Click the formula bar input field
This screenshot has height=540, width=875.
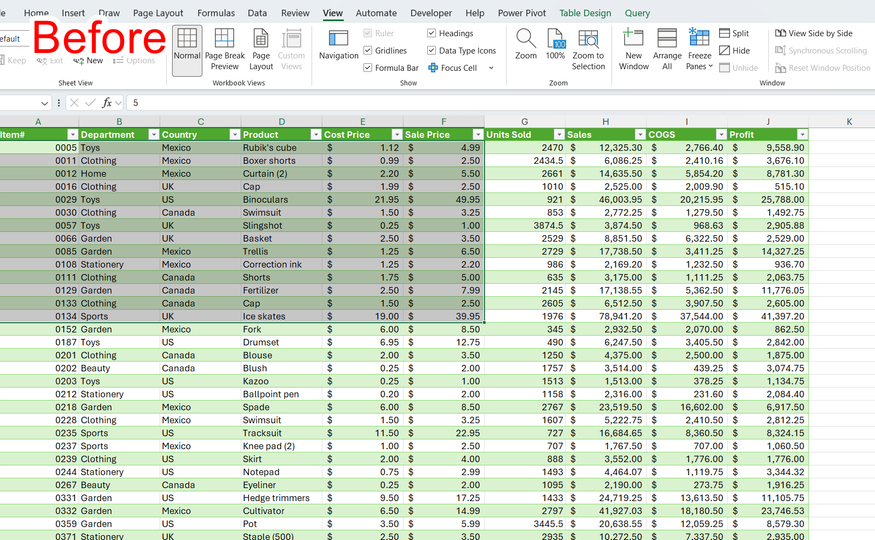pos(500,103)
